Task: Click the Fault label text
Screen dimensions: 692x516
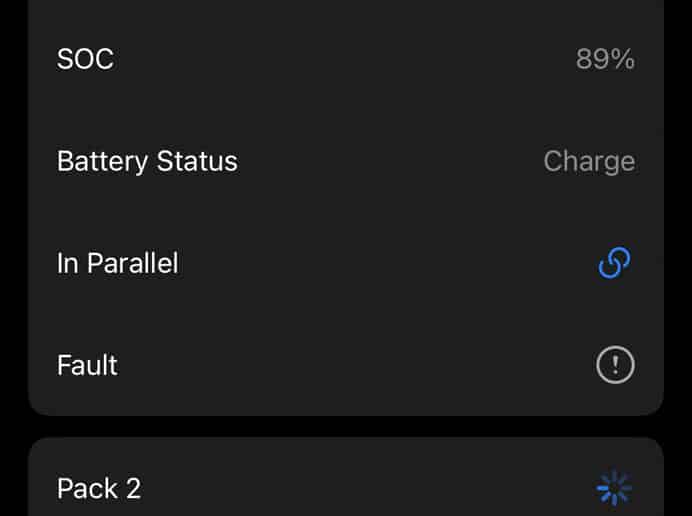Action: tap(87, 365)
